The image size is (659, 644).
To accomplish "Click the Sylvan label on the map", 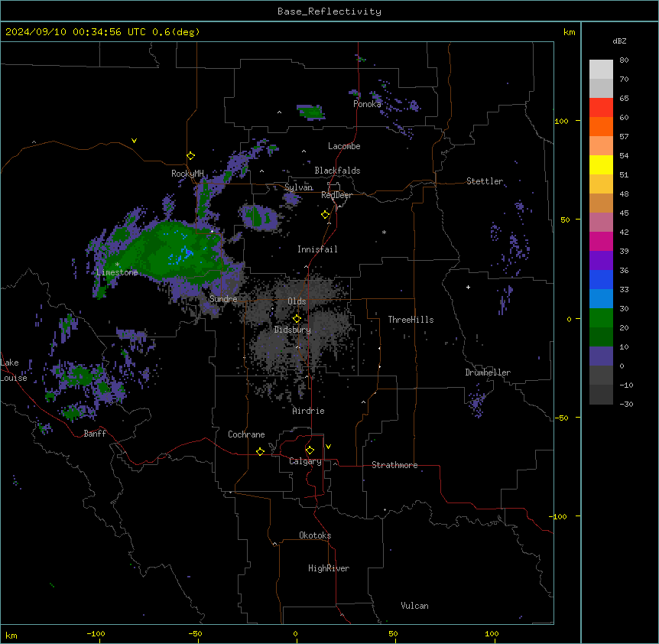I will tap(298, 187).
